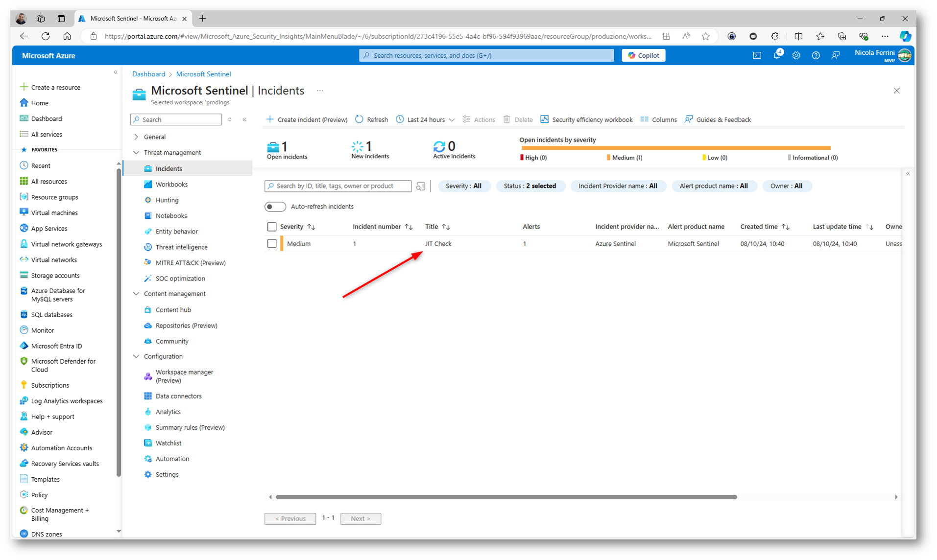Go to browser home icon

67,36
